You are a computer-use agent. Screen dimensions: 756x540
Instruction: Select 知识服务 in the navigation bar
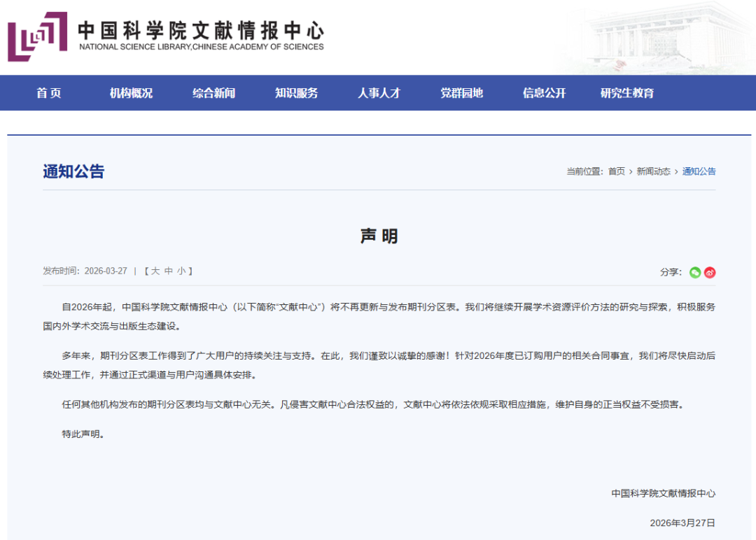[x=297, y=93]
